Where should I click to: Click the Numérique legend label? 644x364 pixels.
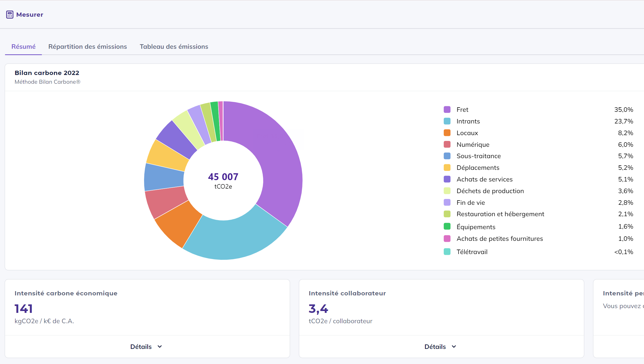[x=473, y=145]
